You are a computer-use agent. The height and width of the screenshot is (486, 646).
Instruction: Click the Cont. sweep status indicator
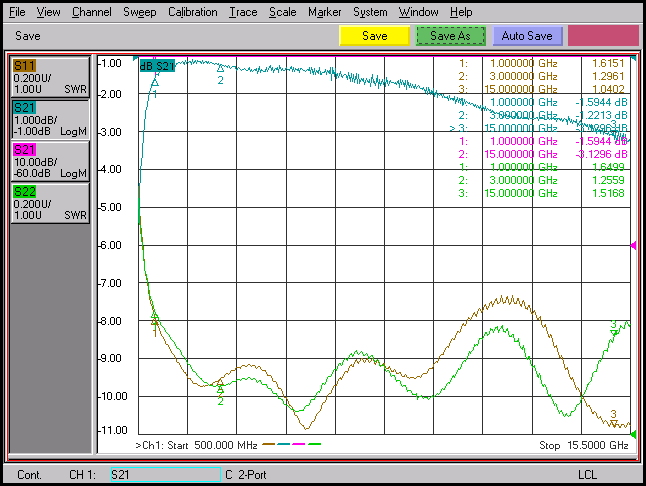click(x=29, y=475)
